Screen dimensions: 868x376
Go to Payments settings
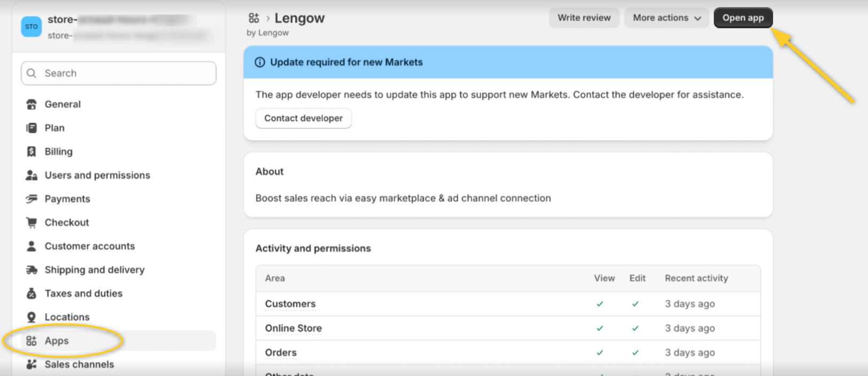(x=67, y=199)
